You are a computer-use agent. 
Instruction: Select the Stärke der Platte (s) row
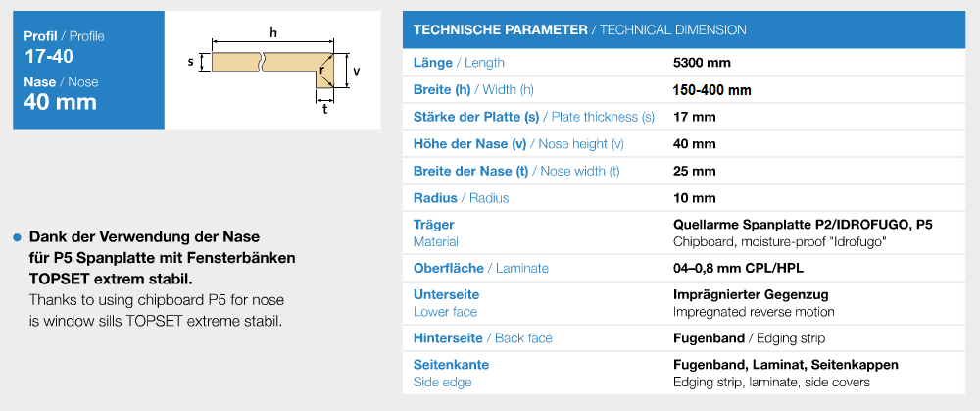(684, 117)
